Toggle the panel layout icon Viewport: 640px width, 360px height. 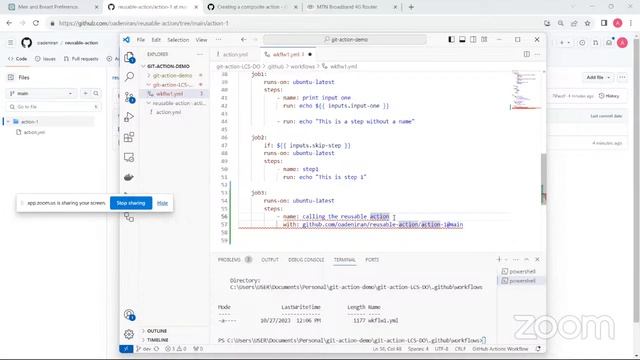462,40
